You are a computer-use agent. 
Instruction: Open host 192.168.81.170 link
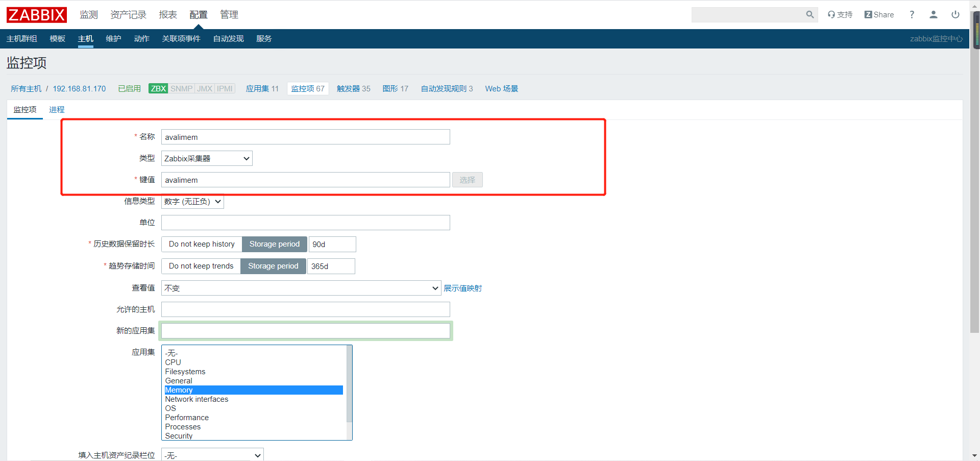(79, 89)
